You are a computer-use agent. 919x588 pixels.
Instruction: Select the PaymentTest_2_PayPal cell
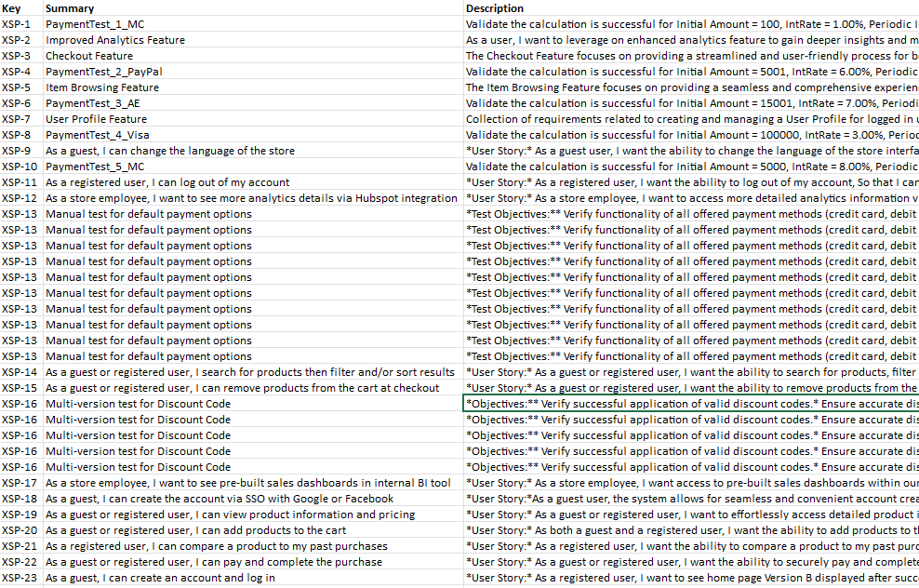pos(104,72)
